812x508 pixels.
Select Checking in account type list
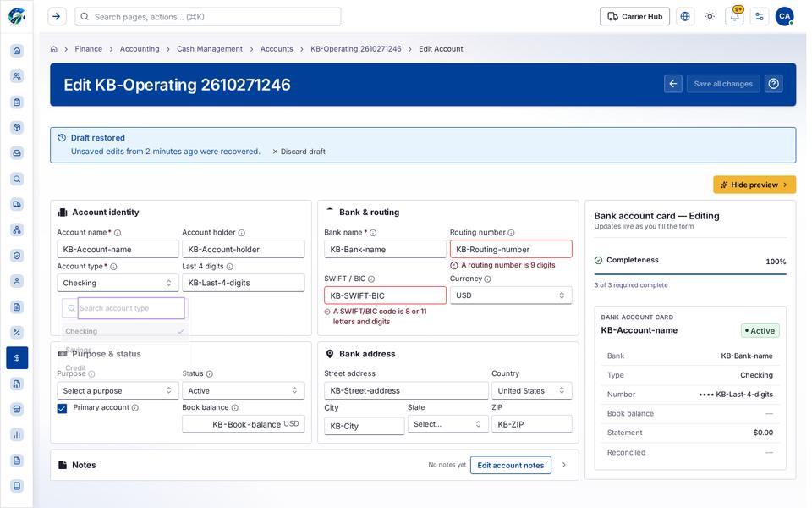(x=124, y=331)
